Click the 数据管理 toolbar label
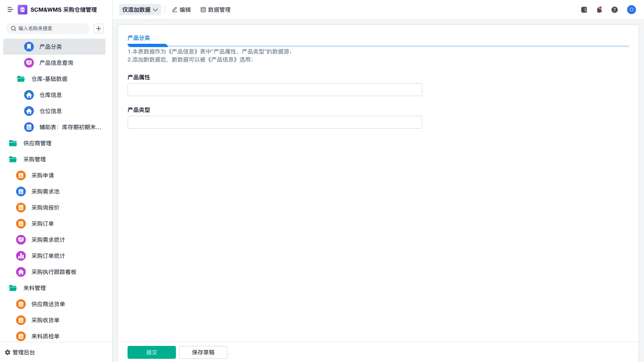 (219, 10)
